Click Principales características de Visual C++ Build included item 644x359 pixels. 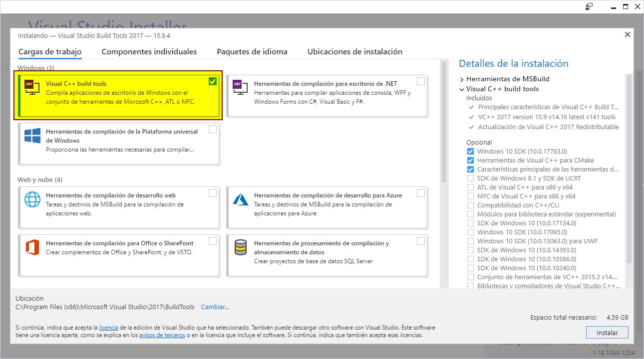point(549,107)
